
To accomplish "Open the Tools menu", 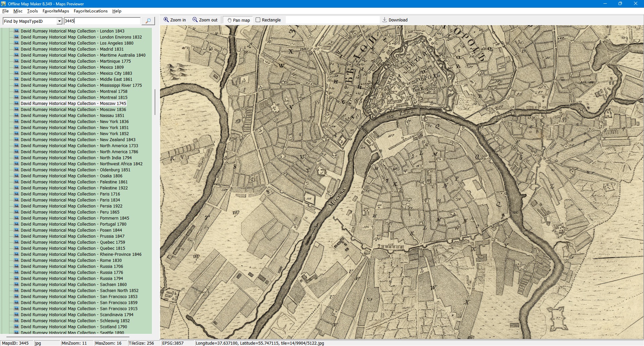I will coord(33,11).
